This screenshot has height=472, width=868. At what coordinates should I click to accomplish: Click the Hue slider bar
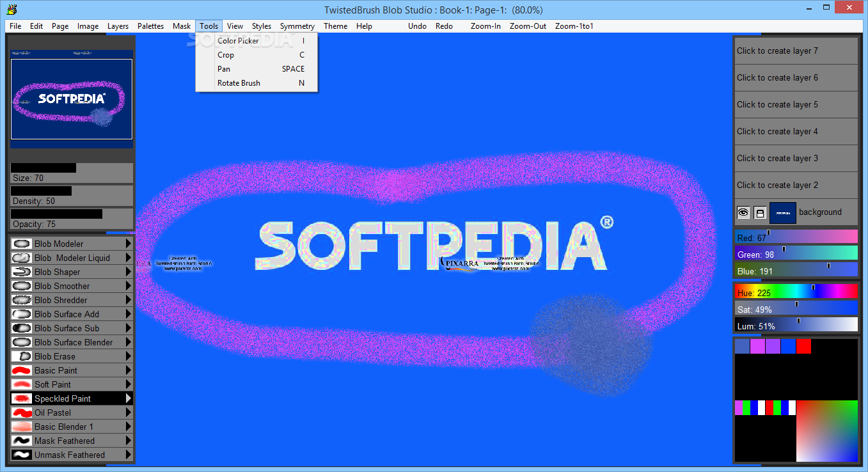tap(796, 292)
